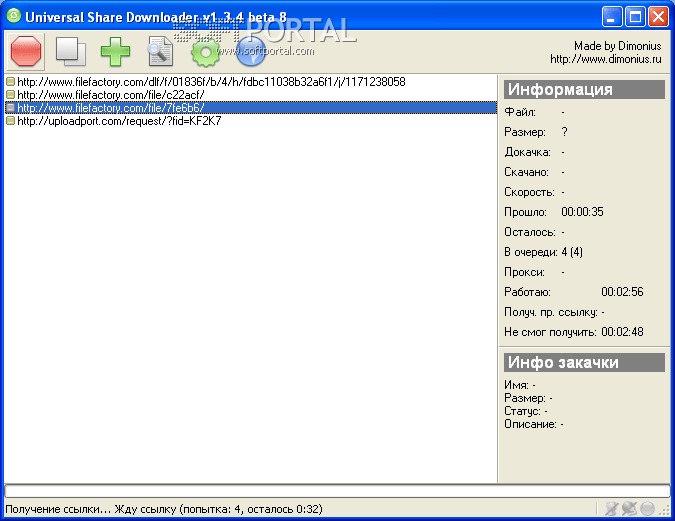
Task: Click the Размер: ? field in Информация
Action: [536, 132]
